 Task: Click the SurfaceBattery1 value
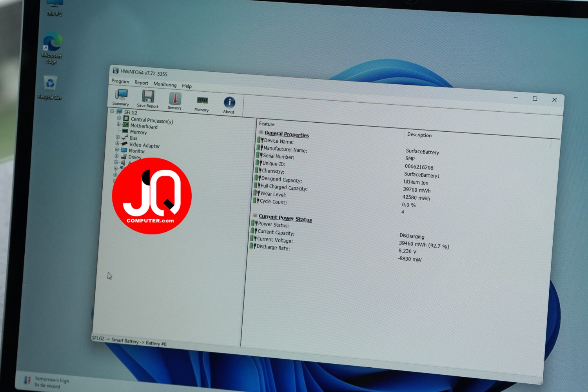click(422, 175)
